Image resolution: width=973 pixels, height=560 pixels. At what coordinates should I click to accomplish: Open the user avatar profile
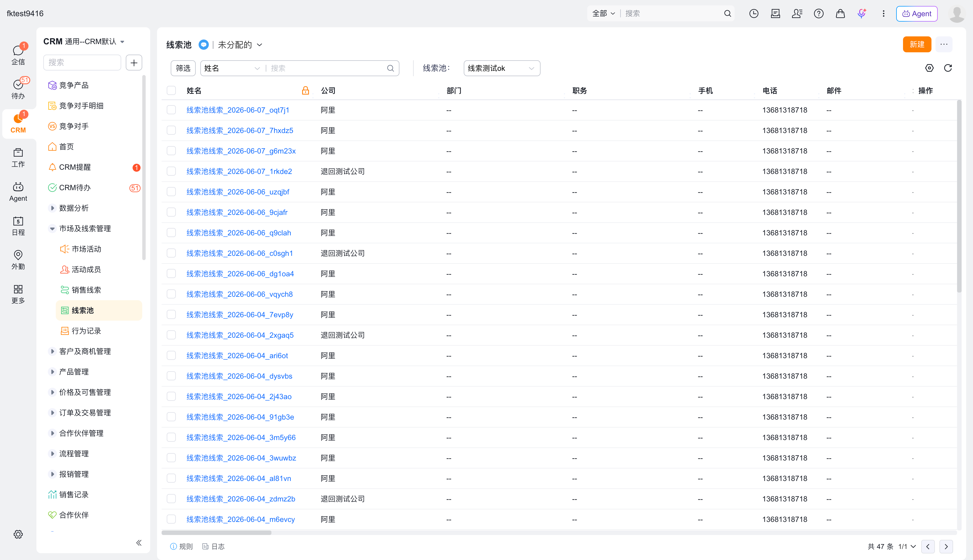click(x=957, y=13)
